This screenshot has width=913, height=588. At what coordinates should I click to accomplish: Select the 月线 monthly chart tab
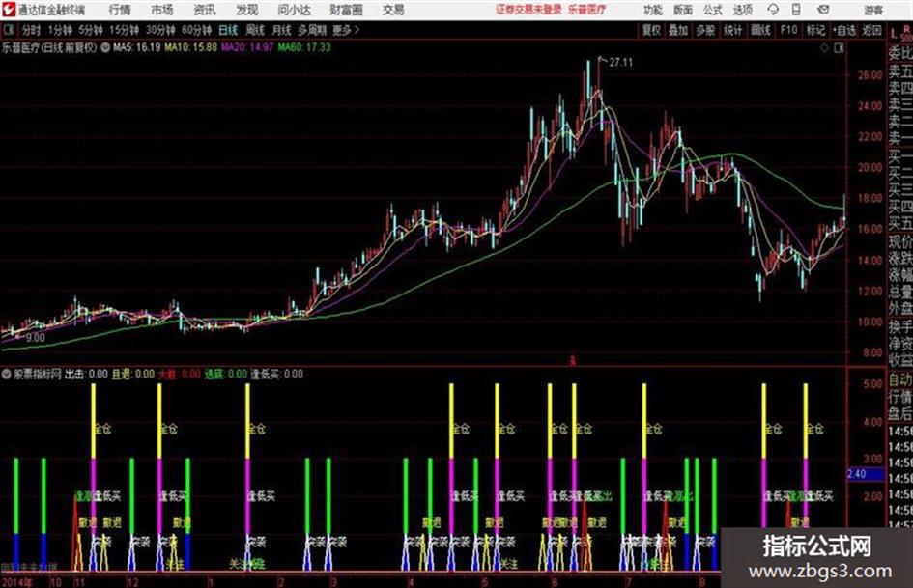[x=282, y=30]
